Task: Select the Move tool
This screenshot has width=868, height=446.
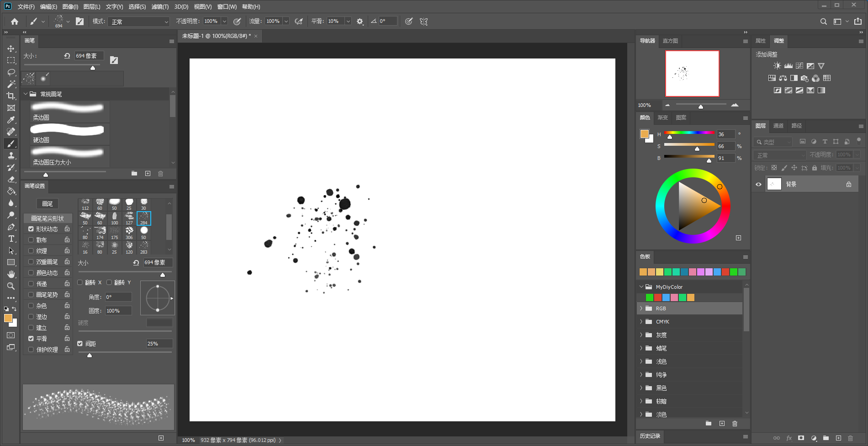Action: click(11, 48)
